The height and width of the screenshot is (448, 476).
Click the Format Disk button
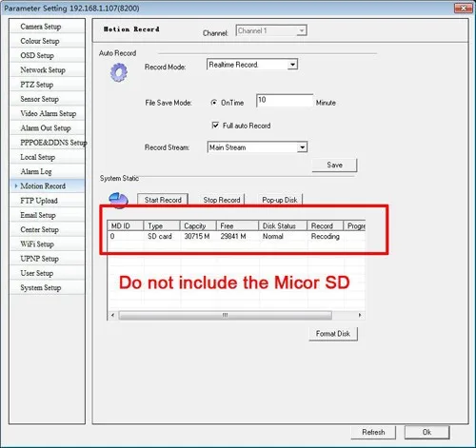tap(333, 334)
